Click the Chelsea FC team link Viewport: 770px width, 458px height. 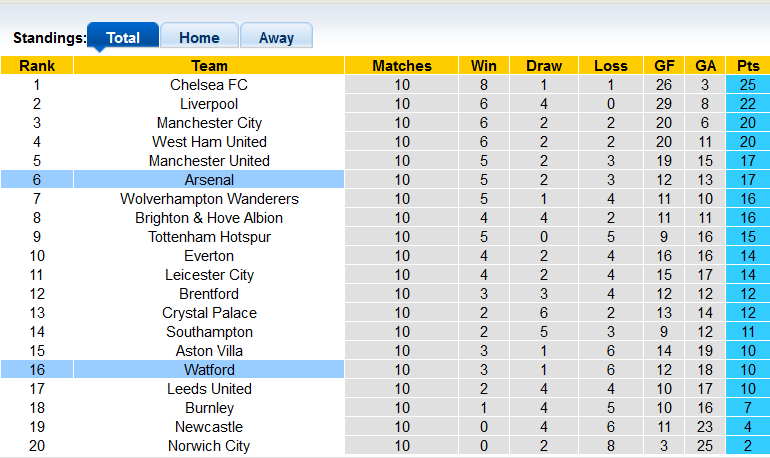(x=209, y=85)
